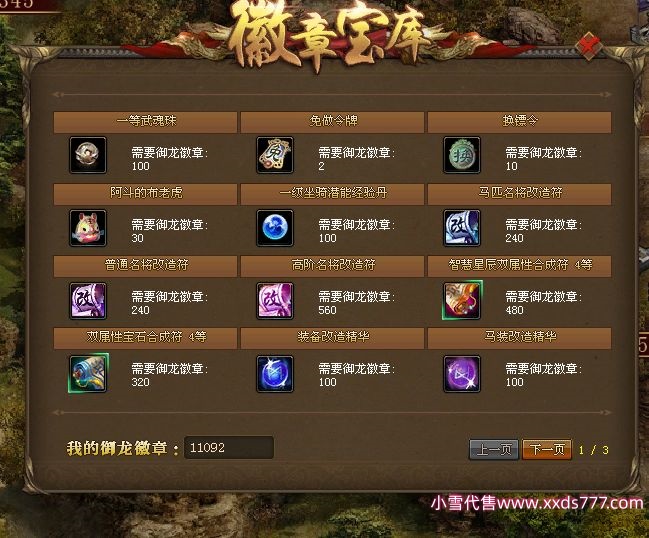Click the 上一页 previous page button
Viewport: 649px width, 538px height.
[x=494, y=449]
